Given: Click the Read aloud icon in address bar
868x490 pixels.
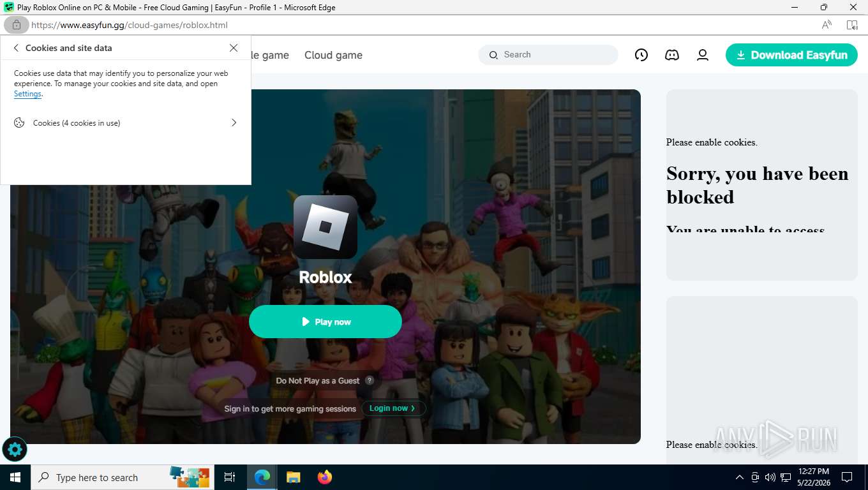Looking at the screenshot, I should 827,25.
